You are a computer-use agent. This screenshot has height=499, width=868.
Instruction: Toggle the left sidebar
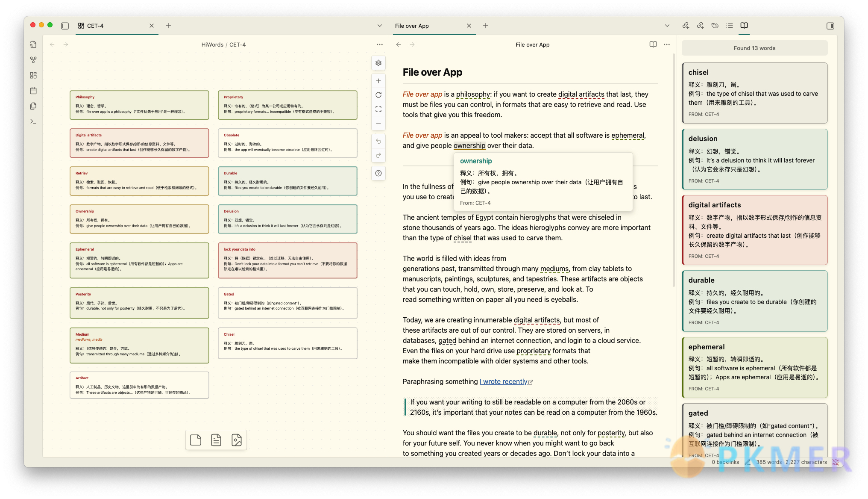[x=65, y=26]
